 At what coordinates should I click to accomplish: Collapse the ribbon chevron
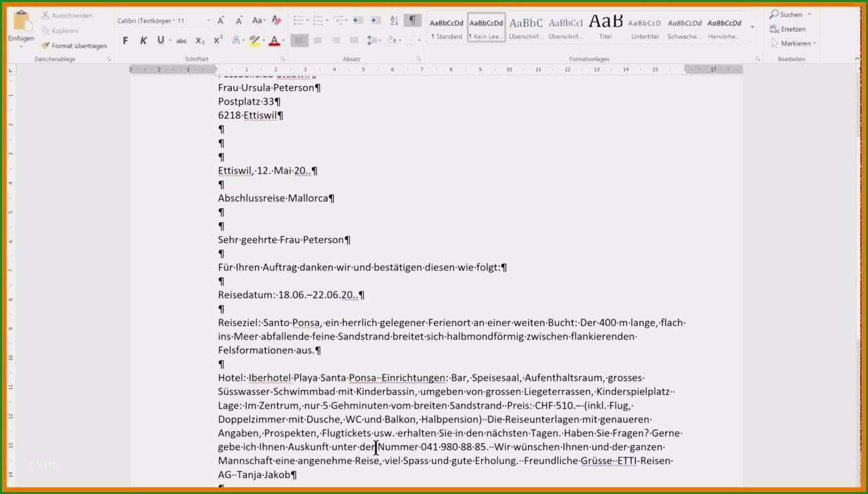pos(858,59)
